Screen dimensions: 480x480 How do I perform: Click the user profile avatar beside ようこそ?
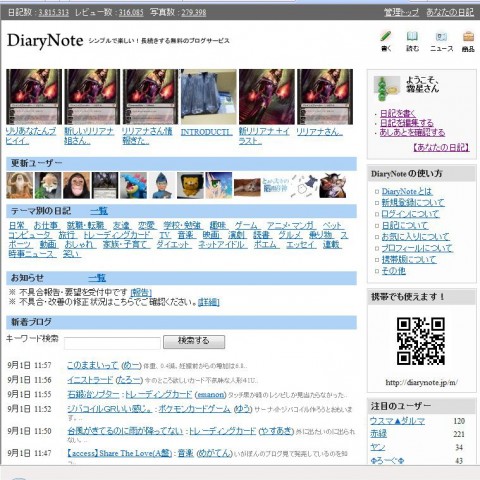coord(387,88)
